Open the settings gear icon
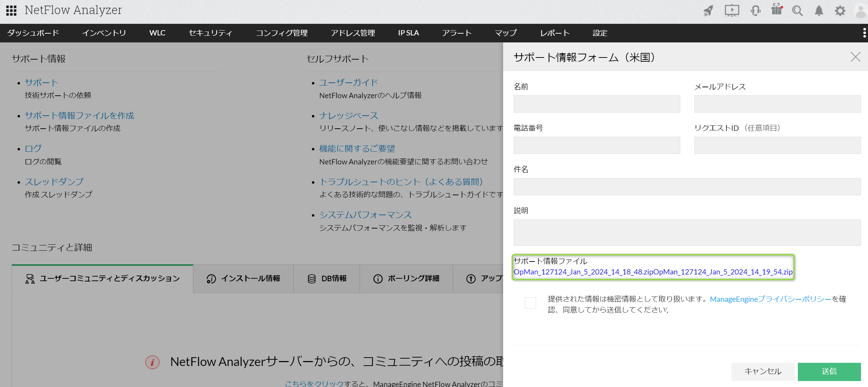The height and width of the screenshot is (387, 868). [x=840, y=11]
